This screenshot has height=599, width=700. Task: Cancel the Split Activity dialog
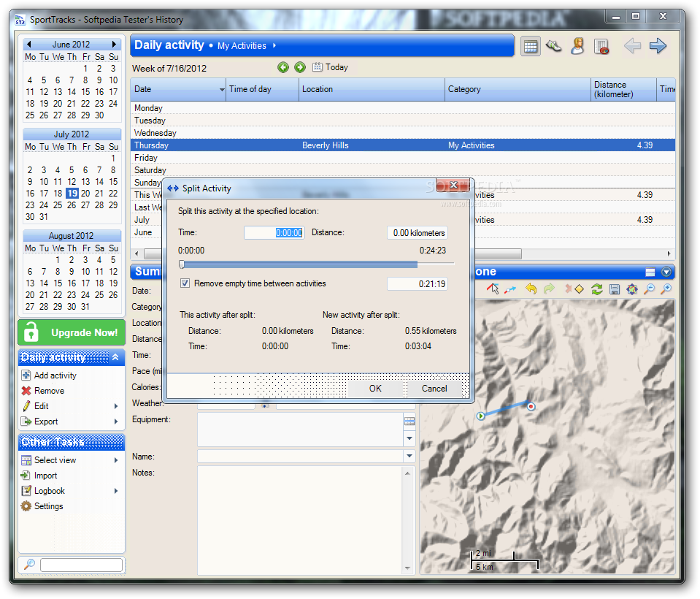434,389
